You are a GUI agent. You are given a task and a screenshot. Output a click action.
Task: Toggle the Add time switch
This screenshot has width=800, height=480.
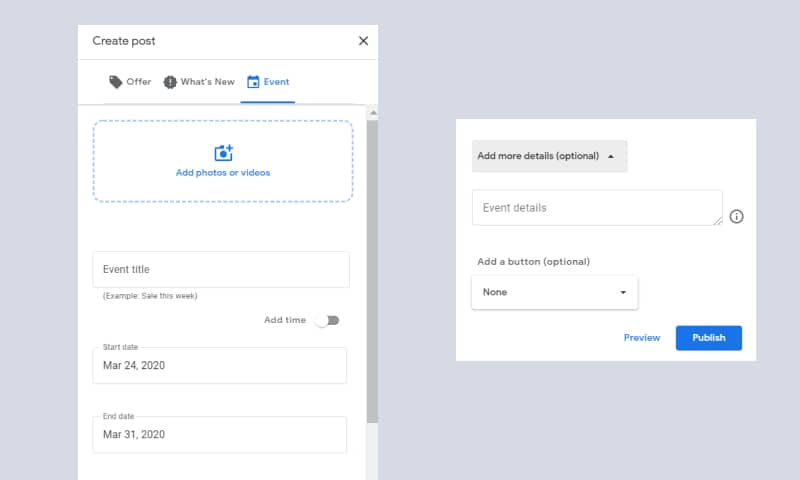click(327, 320)
